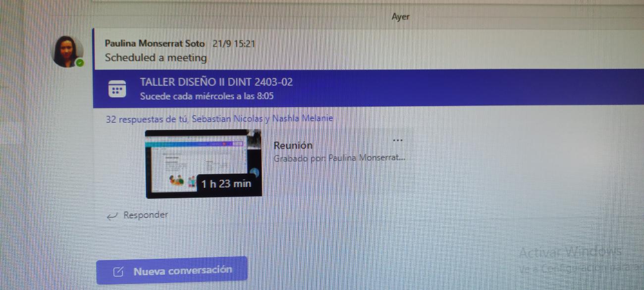Click the Reunión recording title
This screenshot has height=290, width=644.
pos(293,145)
